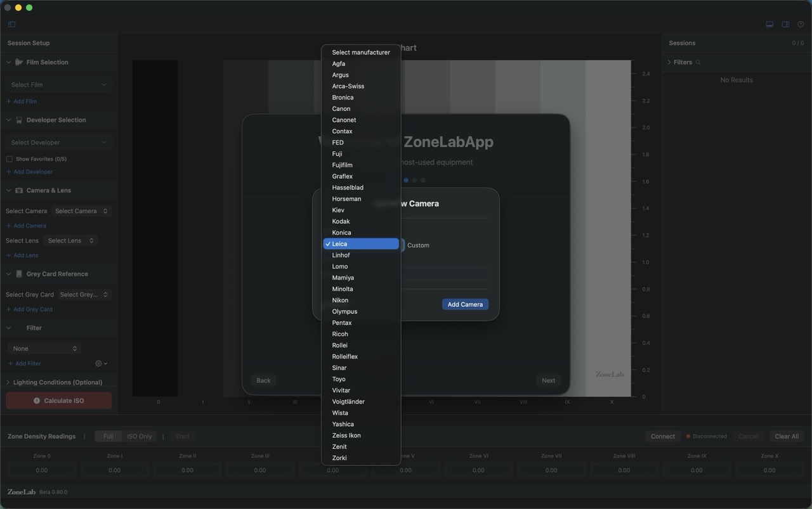Toggle the bottom panel icon in the toolbar

(x=769, y=24)
